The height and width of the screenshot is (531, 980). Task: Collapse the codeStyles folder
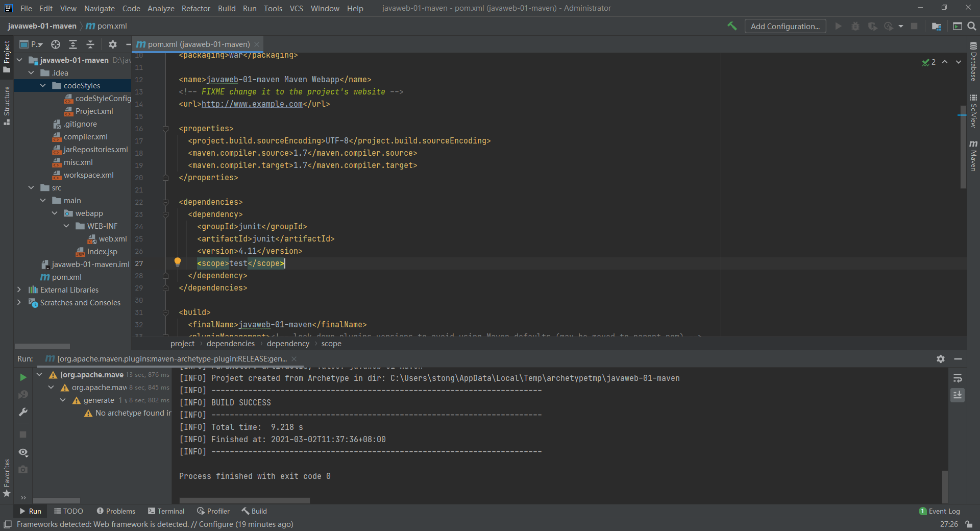click(x=43, y=86)
